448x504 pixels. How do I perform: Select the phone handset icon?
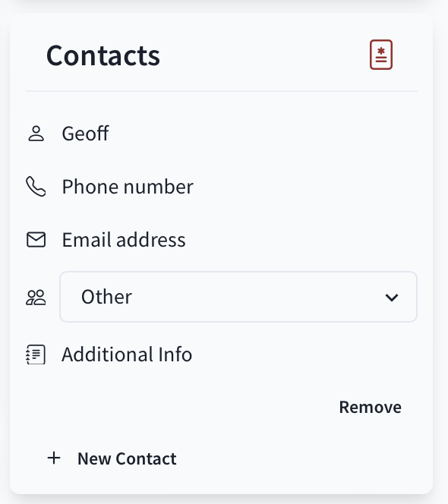(36, 186)
